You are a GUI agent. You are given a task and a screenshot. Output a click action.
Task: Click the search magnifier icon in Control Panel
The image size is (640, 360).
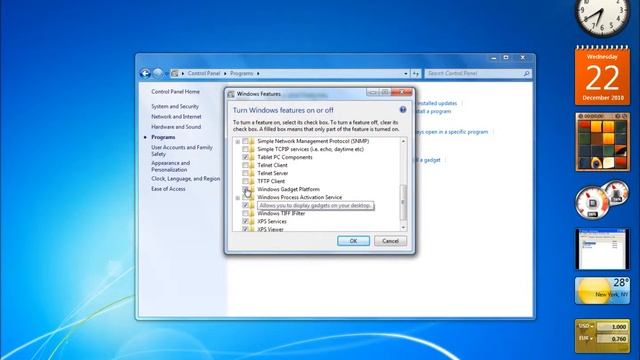pyautogui.click(x=526, y=73)
